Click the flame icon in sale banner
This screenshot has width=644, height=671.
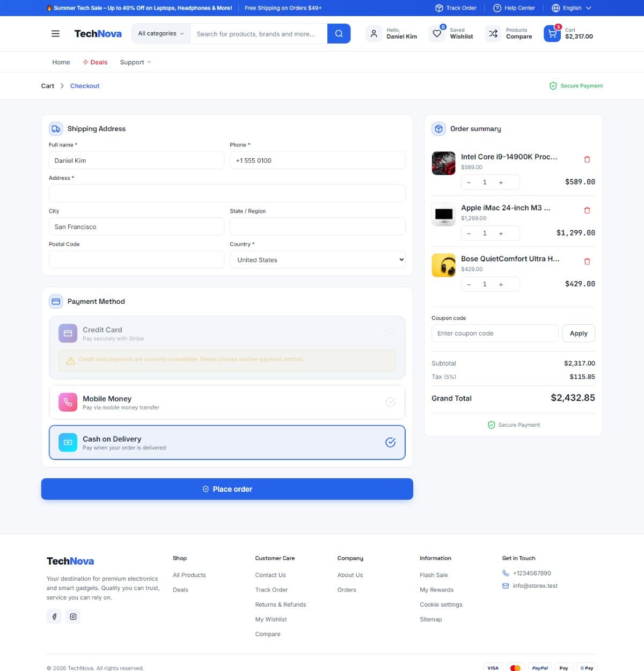point(49,8)
